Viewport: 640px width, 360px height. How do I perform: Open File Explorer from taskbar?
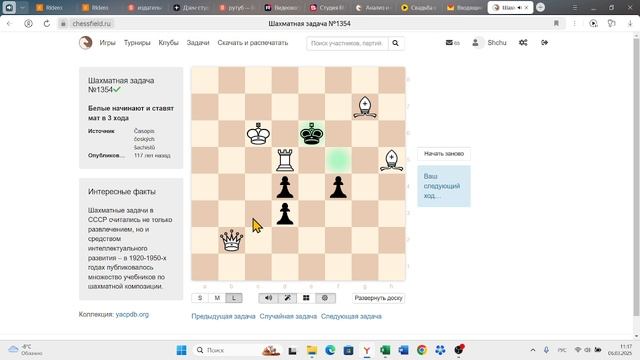312,350
